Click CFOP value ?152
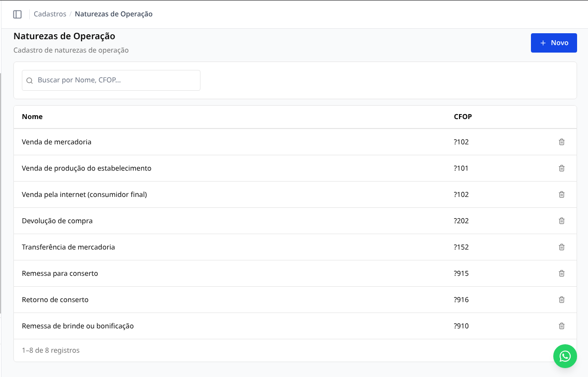Screen dimensions: 588x377 pyautogui.click(x=461, y=247)
